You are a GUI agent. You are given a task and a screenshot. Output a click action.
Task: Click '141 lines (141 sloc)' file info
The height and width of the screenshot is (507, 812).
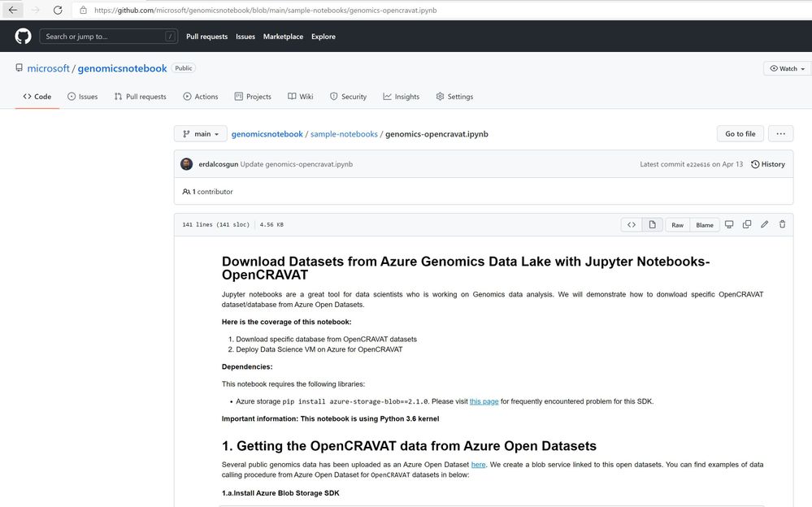216,225
